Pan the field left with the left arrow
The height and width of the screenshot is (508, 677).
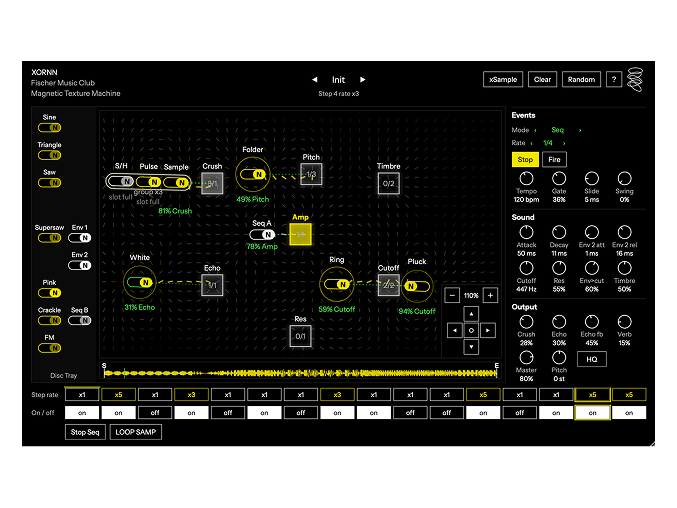(455, 331)
